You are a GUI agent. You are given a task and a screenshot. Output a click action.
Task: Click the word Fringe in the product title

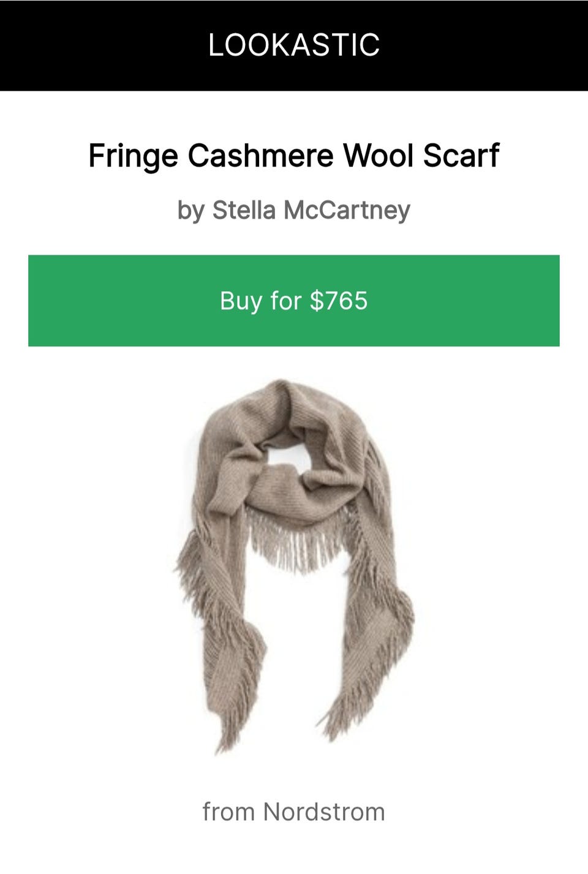[x=134, y=156]
